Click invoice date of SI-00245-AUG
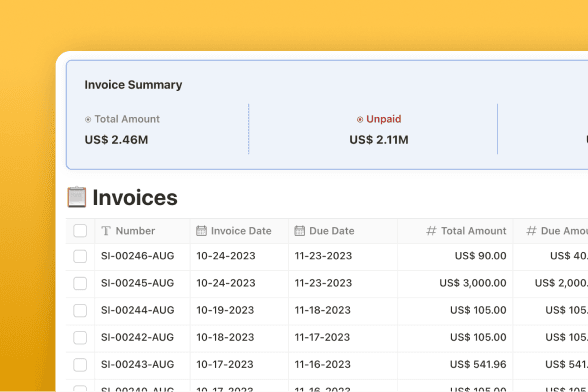The width and height of the screenshot is (588, 392). (226, 283)
